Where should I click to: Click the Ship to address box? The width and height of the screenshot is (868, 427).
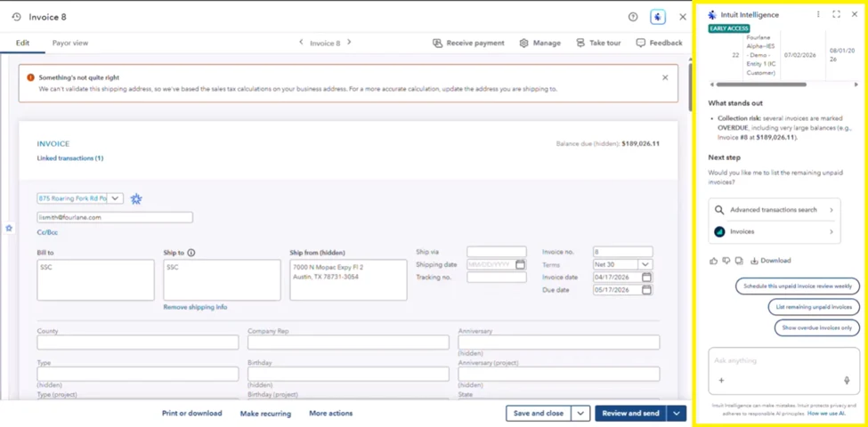[222, 280]
